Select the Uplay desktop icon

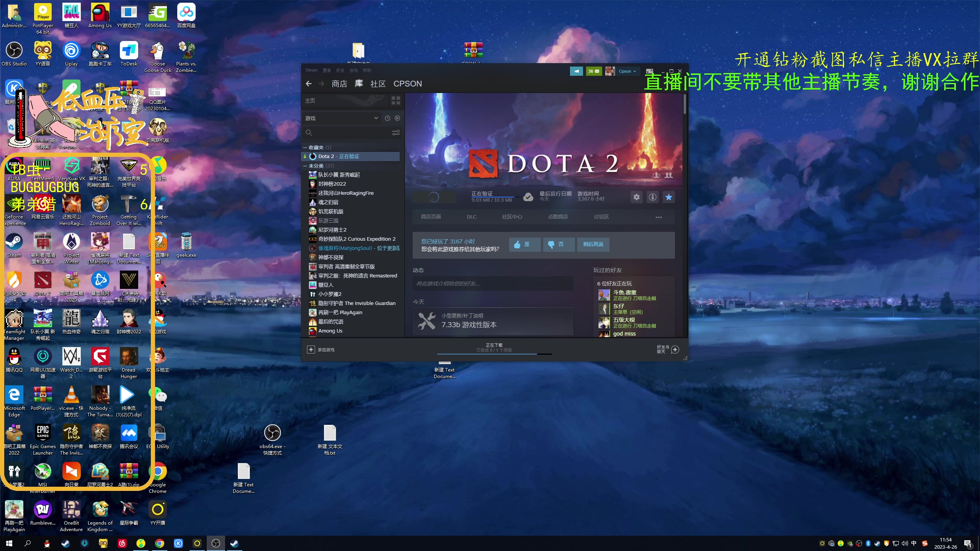(x=72, y=54)
